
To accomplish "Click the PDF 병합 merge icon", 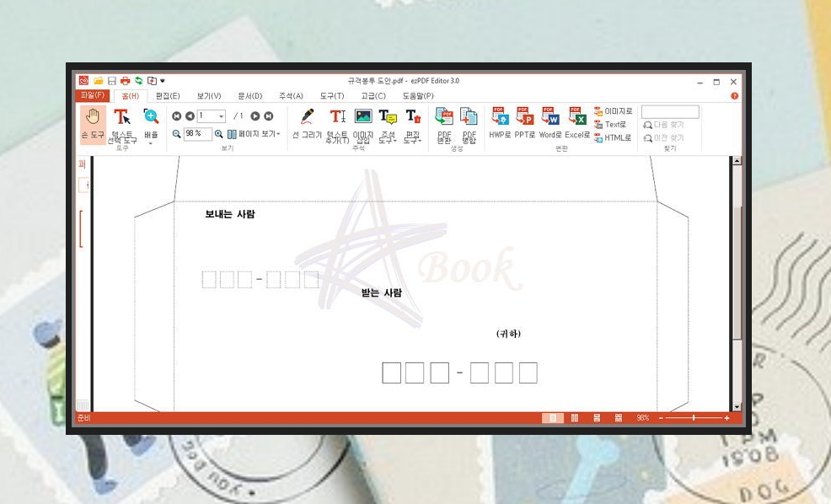I will pos(469,125).
